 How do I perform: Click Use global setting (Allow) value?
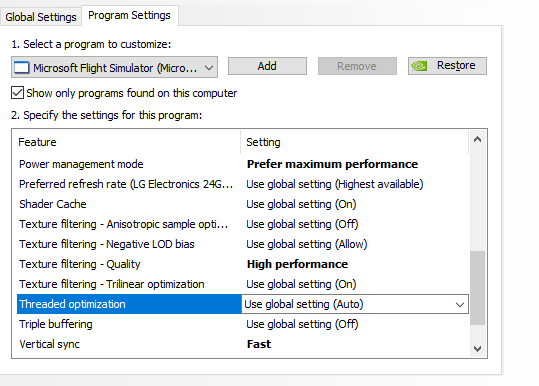(x=307, y=244)
